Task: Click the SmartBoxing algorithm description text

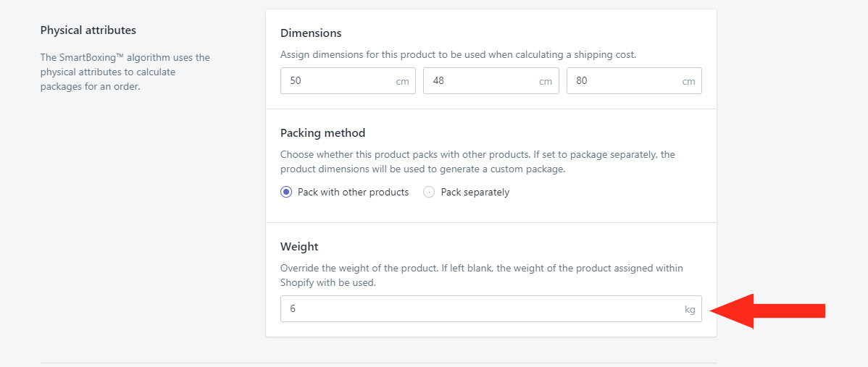Action: coord(125,72)
